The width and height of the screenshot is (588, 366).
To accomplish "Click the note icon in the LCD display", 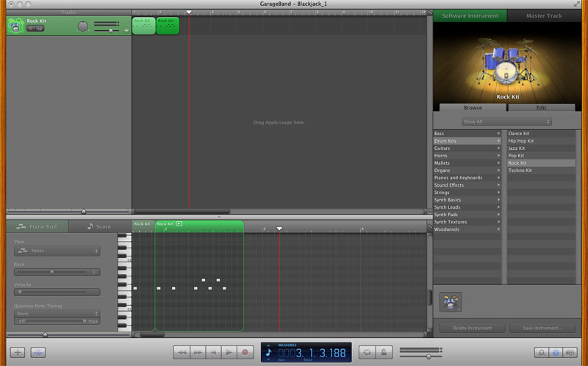I will point(268,353).
